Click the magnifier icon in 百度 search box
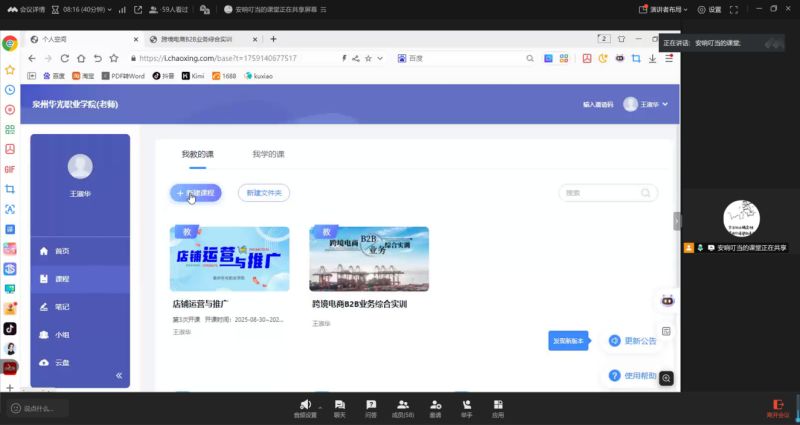 coord(530,59)
